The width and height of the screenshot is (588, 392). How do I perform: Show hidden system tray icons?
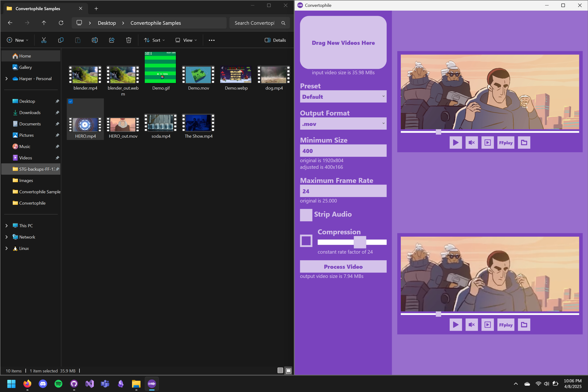[516, 384]
